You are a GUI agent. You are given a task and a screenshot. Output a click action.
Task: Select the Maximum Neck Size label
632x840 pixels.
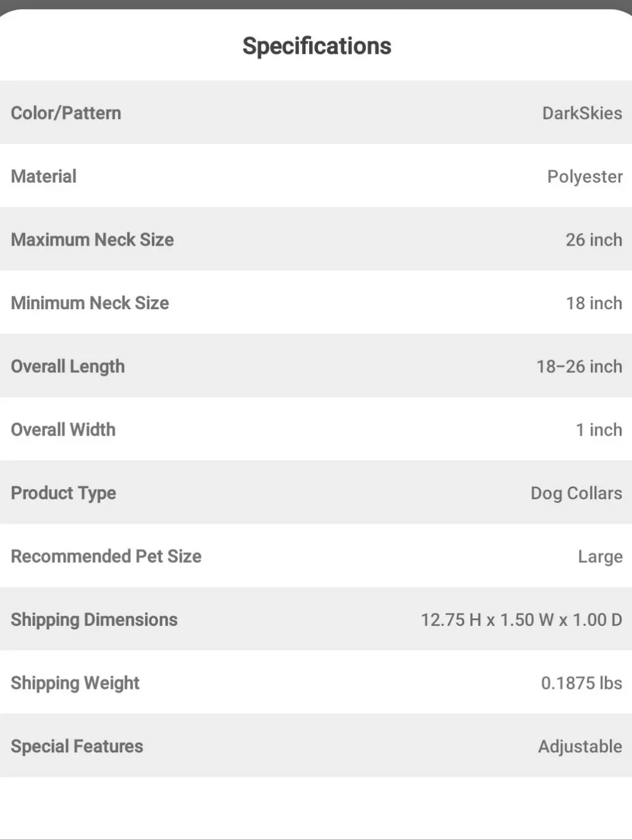tap(92, 240)
